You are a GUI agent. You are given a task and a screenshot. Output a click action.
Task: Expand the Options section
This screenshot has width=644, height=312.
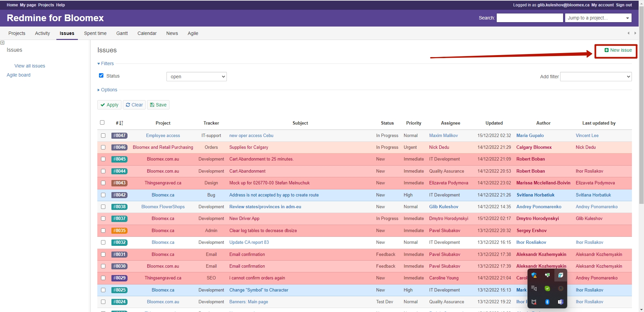coord(107,90)
